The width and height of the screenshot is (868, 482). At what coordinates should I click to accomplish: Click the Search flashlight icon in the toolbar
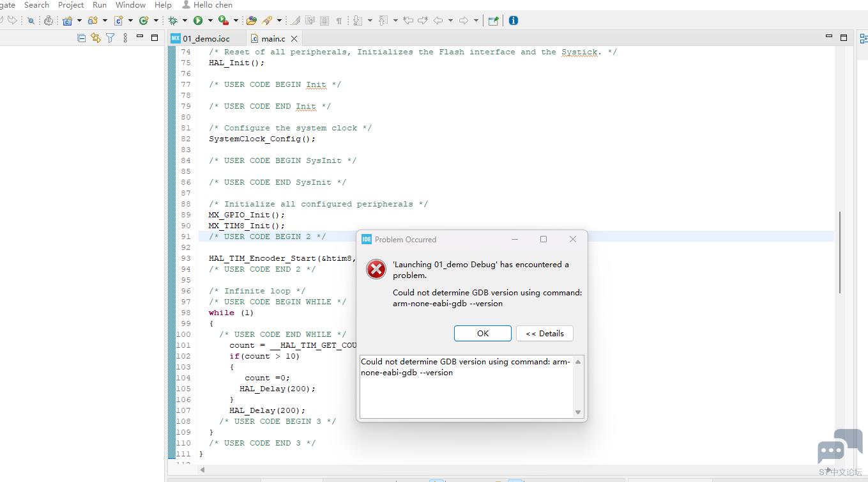click(x=267, y=20)
